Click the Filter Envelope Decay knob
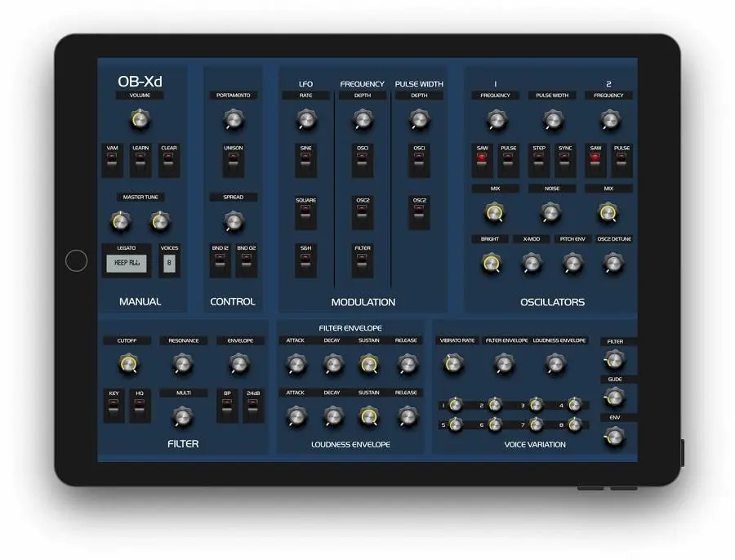The width and height of the screenshot is (735, 560). (x=333, y=364)
